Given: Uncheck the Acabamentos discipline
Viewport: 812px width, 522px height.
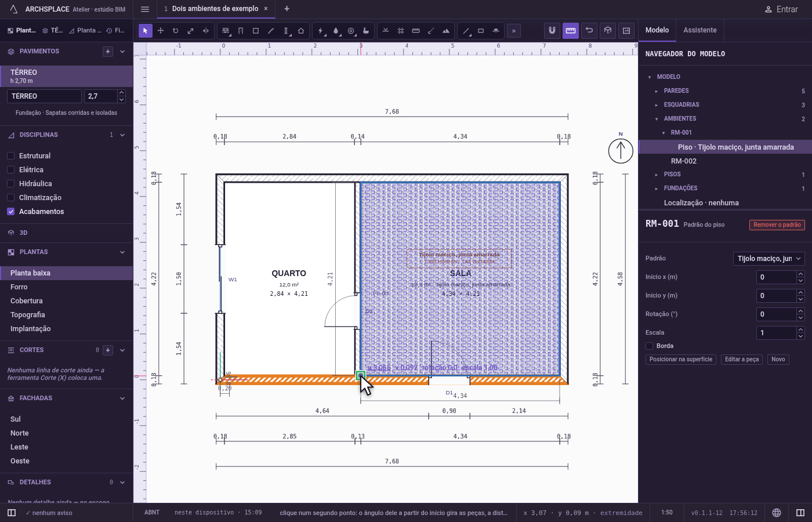Looking at the screenshot, I should click(10, 212).
